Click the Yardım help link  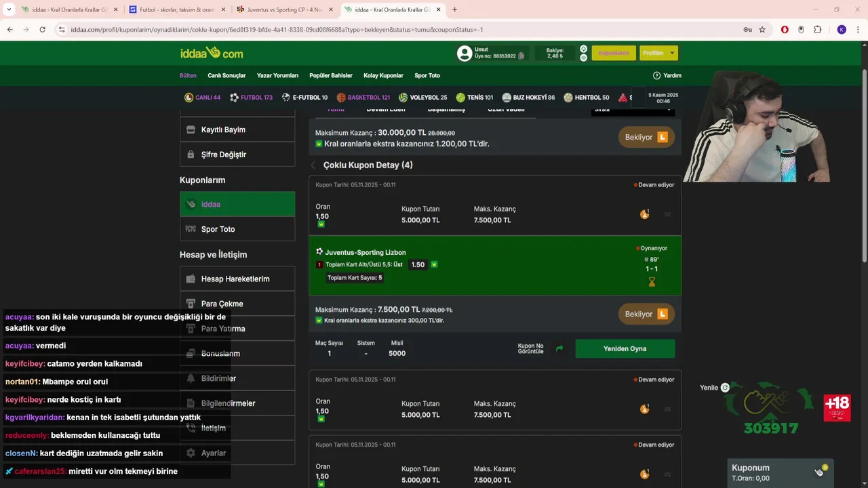(x=667, y=75)
